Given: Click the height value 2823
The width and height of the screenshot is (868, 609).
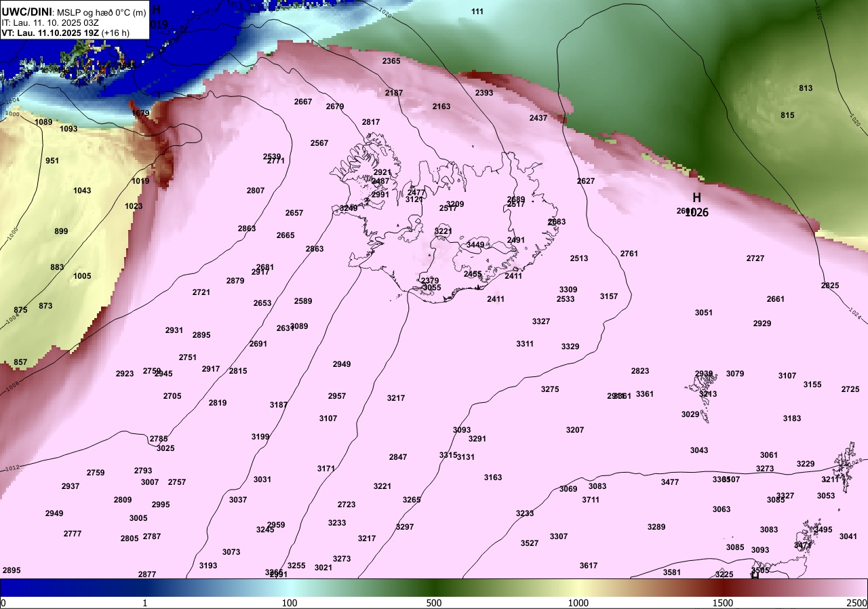Looking at the screenshot, I should (640, 371).
